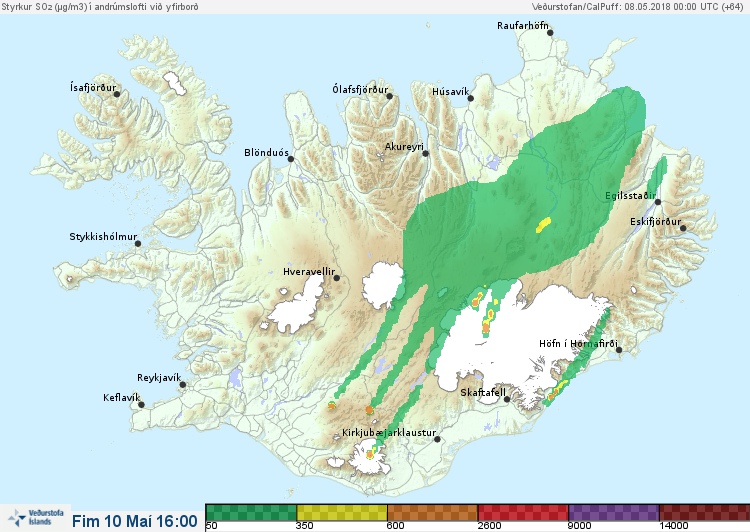This screenshot has height=532, width=750.
Task: Click the purple 9000 legend swatch
Action: 614,512
